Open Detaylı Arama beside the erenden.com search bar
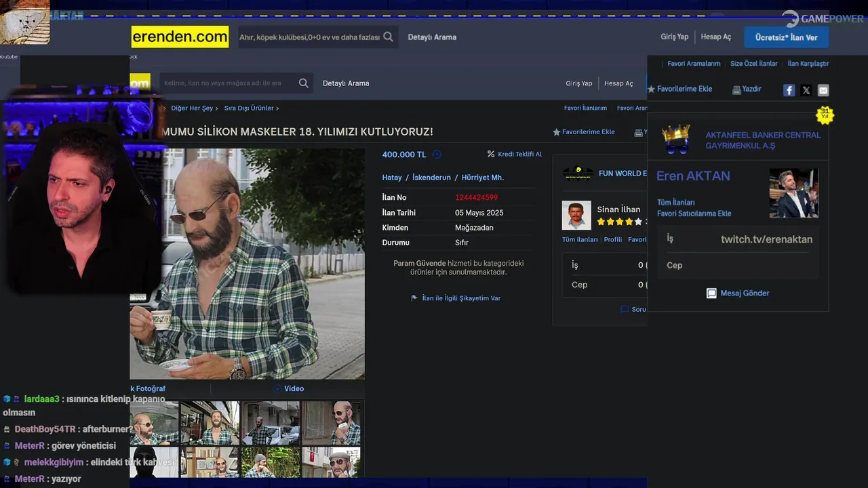The image size is (868, 488). pyautogui.click(x=432, y=37)
